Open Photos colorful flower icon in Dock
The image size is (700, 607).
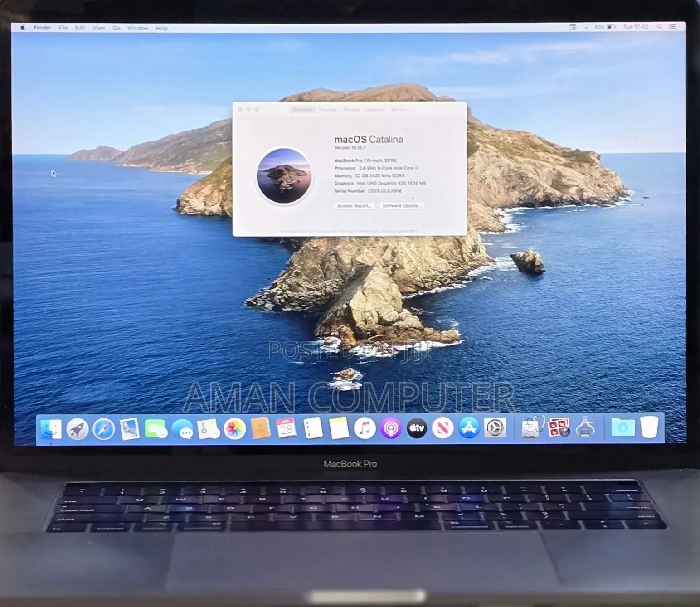235,429
